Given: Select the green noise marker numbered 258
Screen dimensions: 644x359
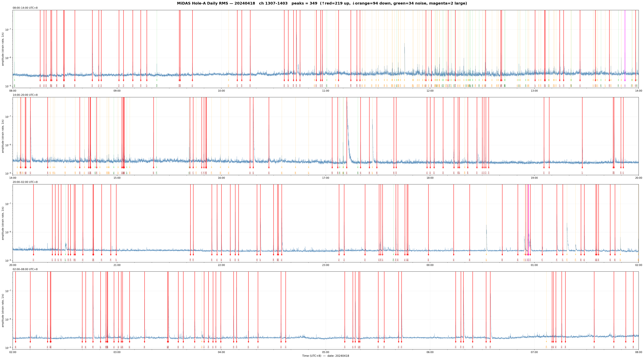Looking at the screenshot, I should point(394,254).
